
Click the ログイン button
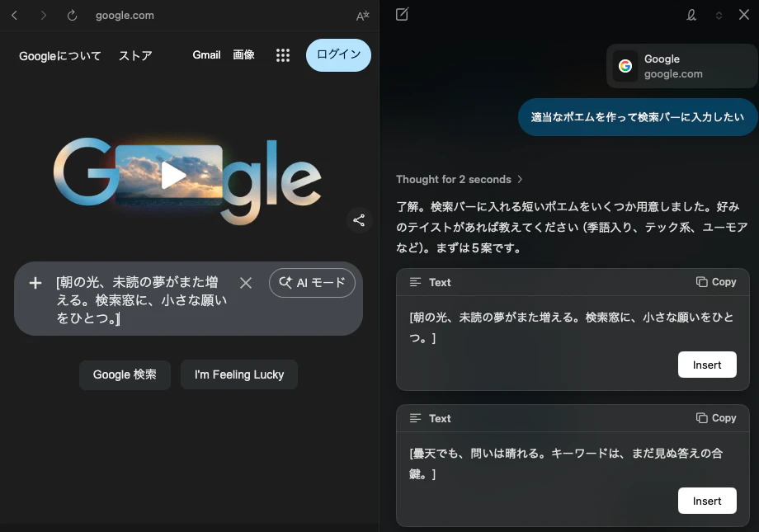coord(338,54)
